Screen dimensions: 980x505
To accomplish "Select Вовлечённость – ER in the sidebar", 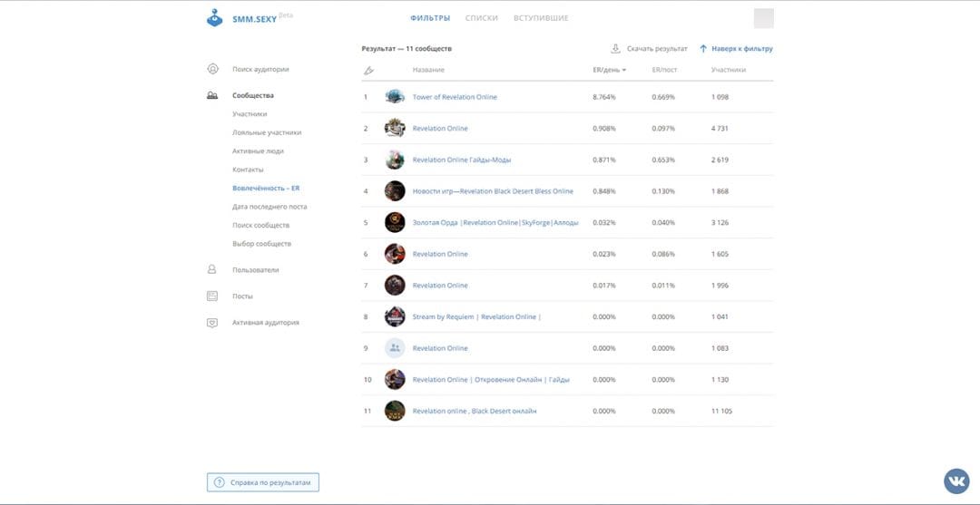I will pyautogui.click(x=266, y=188).
